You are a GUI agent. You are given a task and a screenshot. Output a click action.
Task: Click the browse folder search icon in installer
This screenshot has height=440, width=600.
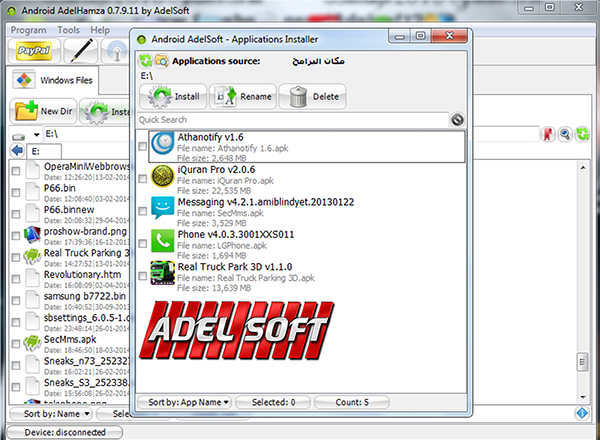click(161, 61)
